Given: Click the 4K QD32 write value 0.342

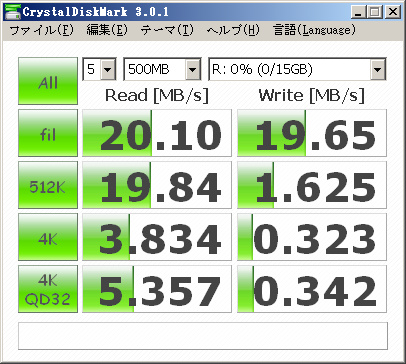Looking at the screenshot, I should coord(312,289).
